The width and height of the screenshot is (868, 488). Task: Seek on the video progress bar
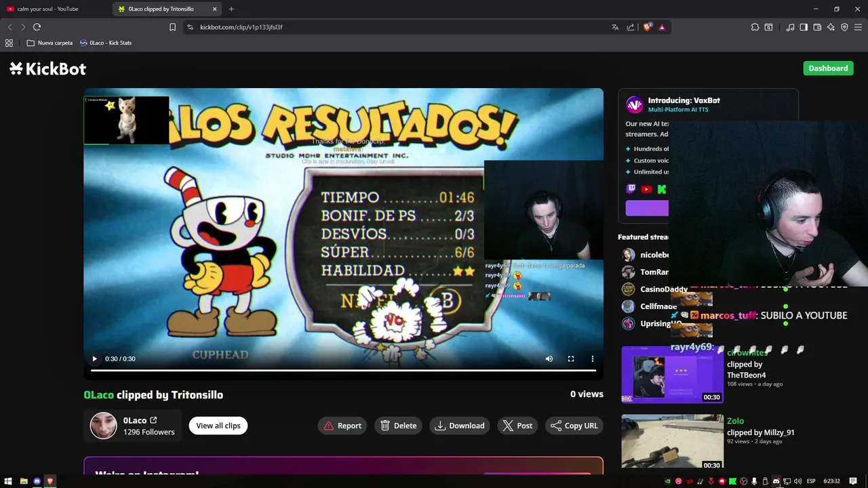[x=343, y=370]
